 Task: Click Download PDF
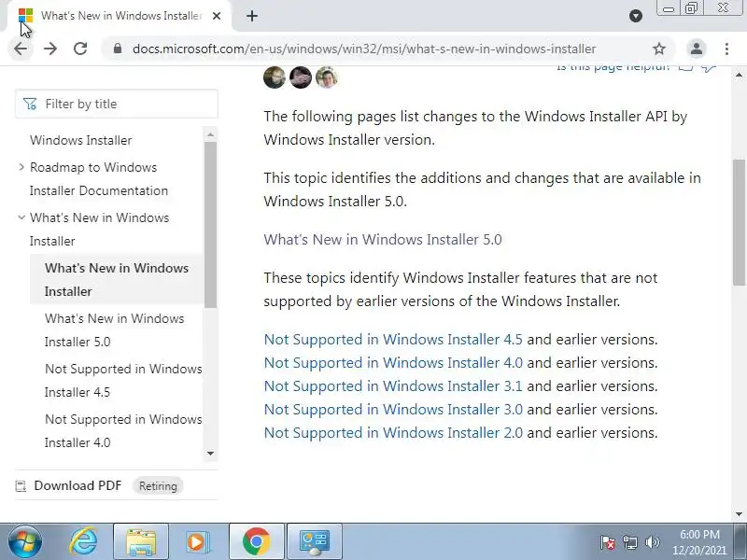pyautogui.click(x=78, y=485)
